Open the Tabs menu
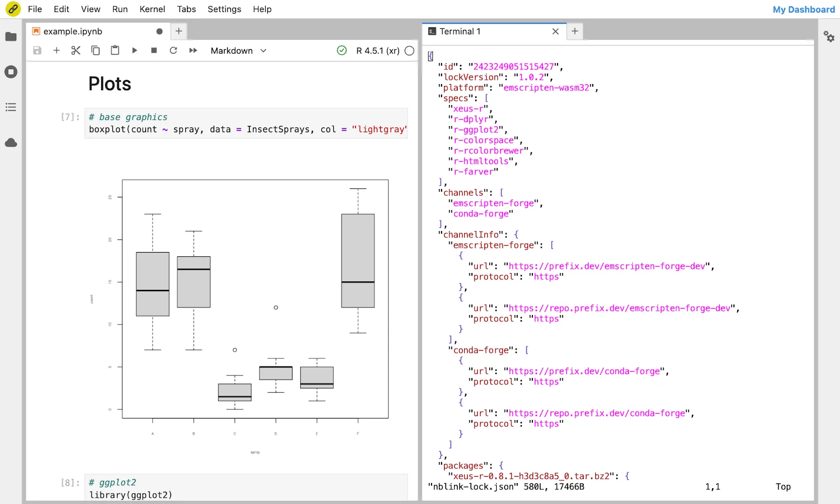The image size is (840, 504). pyautogui.click(x=186, y=9)
